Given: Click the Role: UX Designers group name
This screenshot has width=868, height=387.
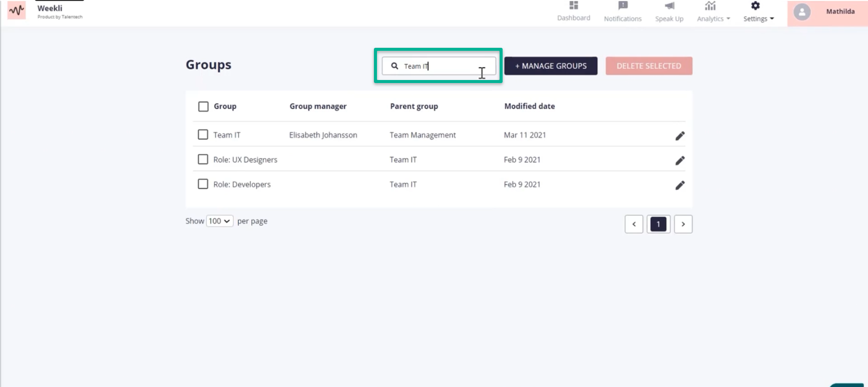Looking at the screenshot, I should [x=245, y=160].
